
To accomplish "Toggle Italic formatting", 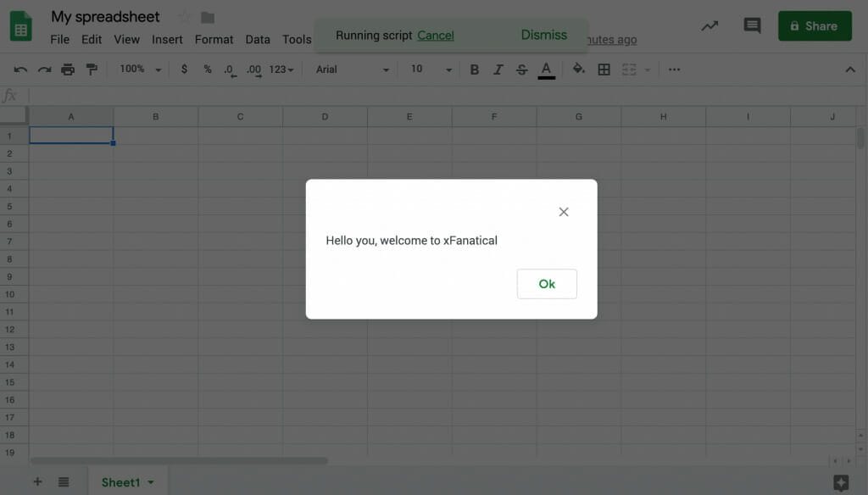I will click(x=498, y=70).
